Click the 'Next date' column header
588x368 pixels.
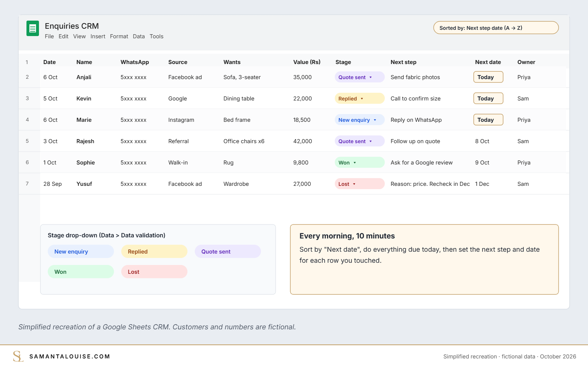(x=488, y=62)
